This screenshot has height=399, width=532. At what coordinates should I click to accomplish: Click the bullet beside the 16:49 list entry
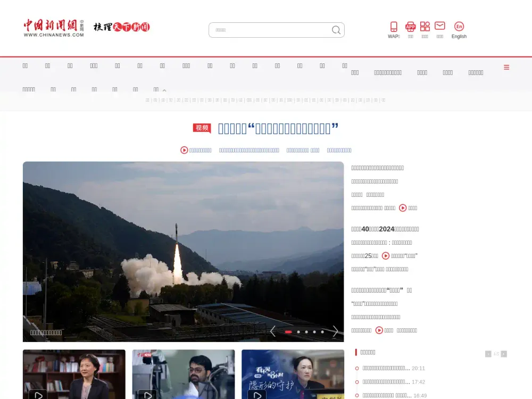[x=357, y=395]
